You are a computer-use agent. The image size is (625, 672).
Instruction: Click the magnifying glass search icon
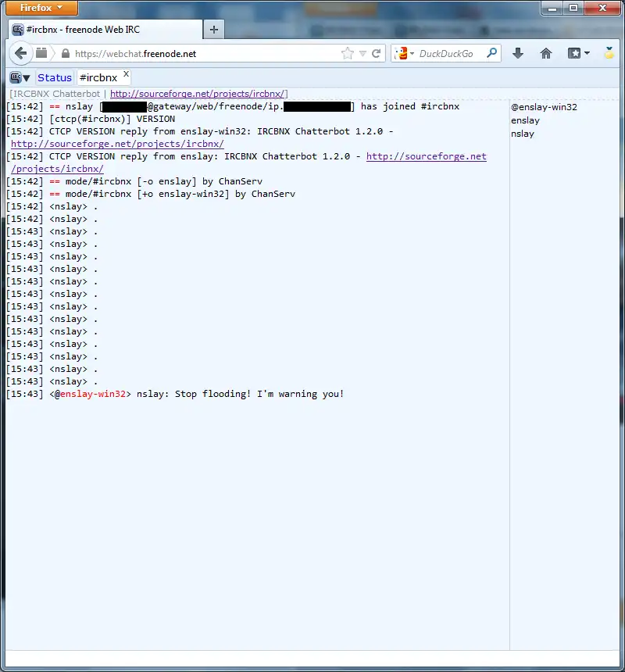(491, 53)
